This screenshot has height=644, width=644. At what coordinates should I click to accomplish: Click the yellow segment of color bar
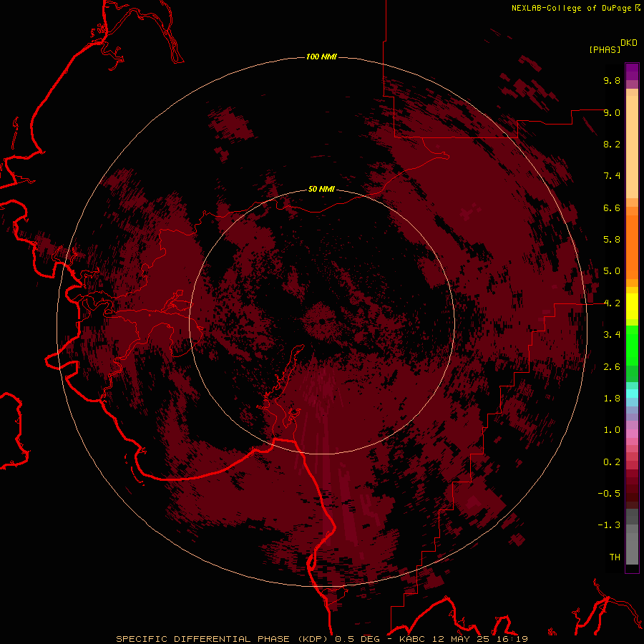click(632, 306)
